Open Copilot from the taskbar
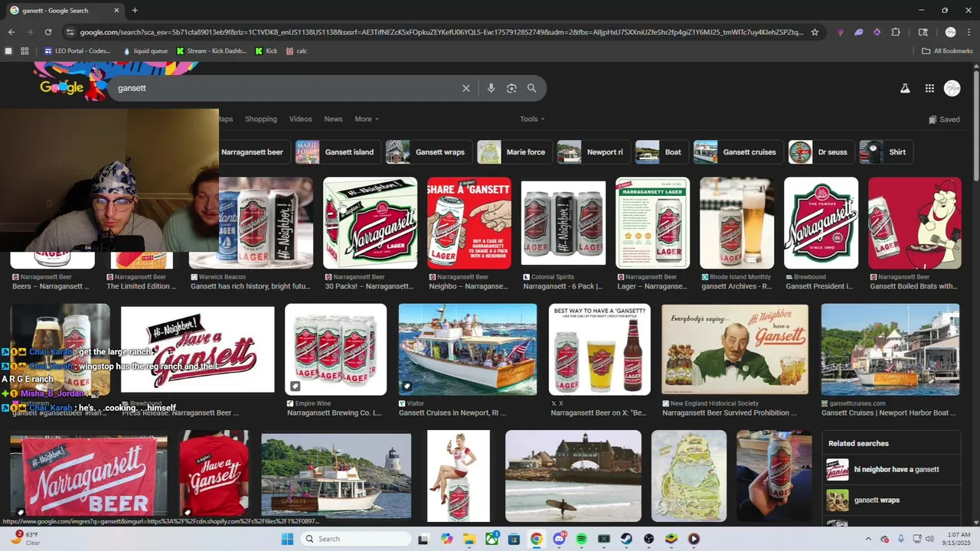 tap(447, 539)
